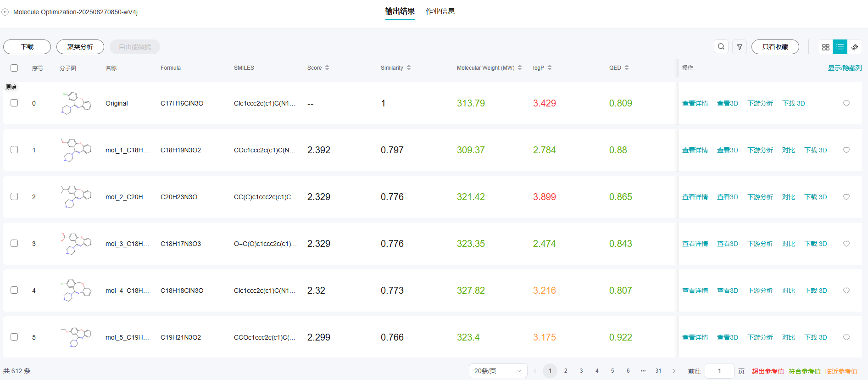Click the back arrow beside job title
The width and height of the screenshot is (868, 380).
click(x=5, y=12)
